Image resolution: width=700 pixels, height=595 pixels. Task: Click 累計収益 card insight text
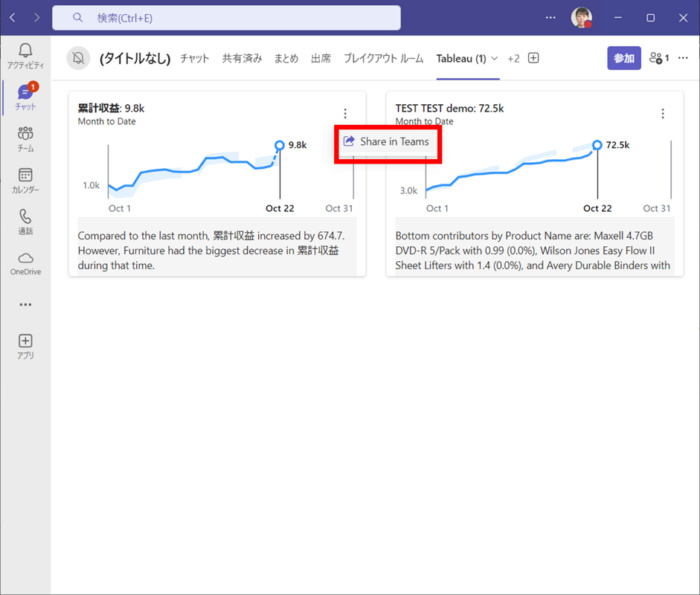tap(211, 250)
